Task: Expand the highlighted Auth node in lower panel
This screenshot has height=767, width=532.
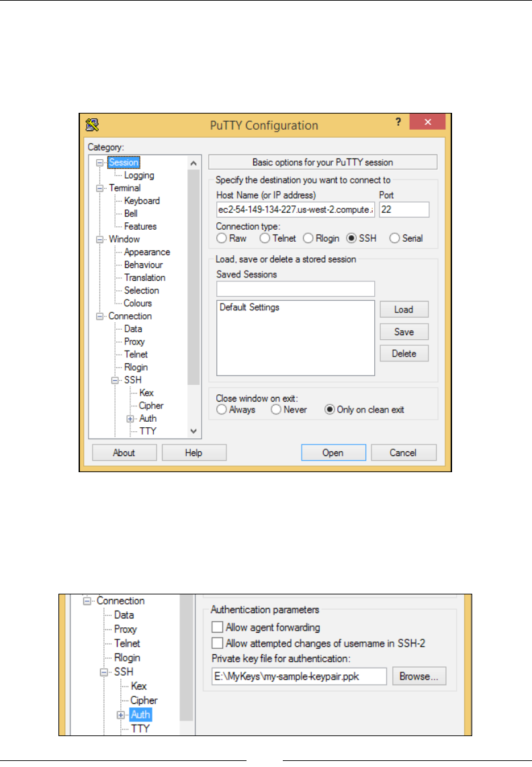Action: pos(121,715)
